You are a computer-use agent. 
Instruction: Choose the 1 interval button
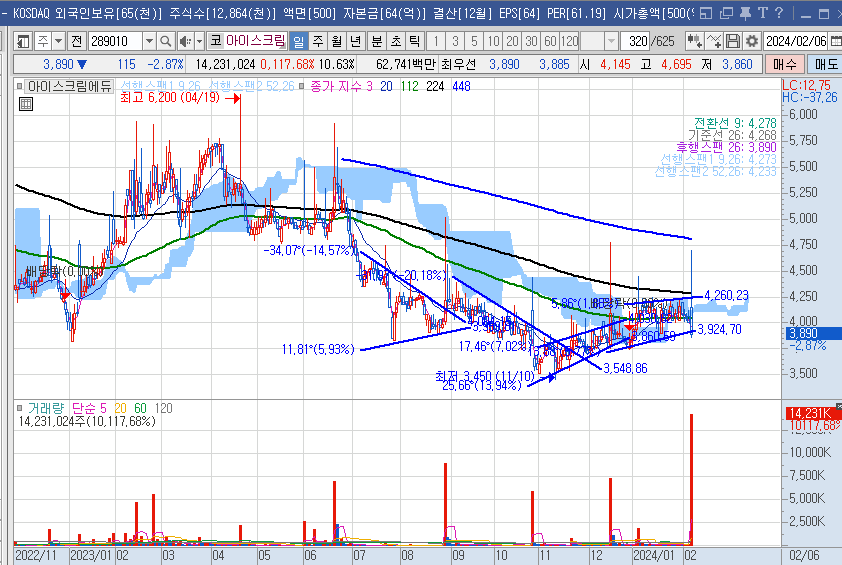(436, 41)
